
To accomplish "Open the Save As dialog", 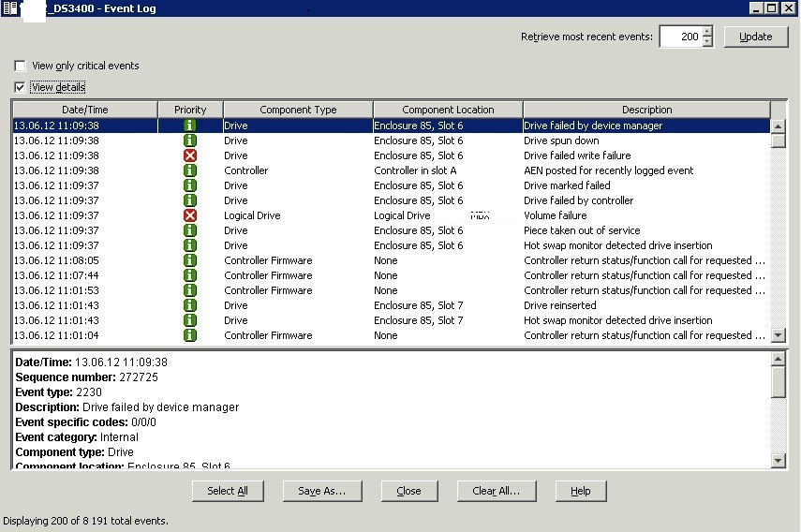I will pyautogui.click(x=321, y=491).
